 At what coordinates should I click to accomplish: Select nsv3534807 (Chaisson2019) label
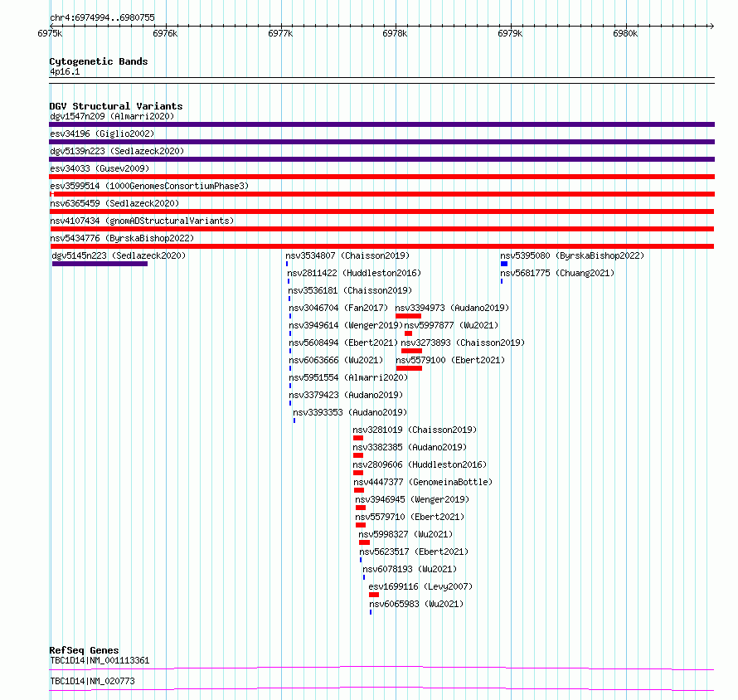347,255
